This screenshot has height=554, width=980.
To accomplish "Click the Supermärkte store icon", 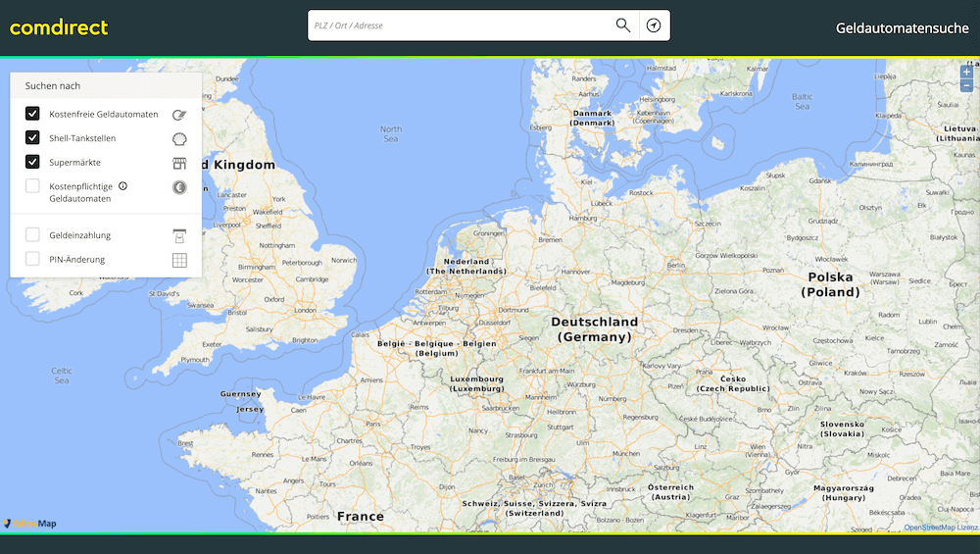I will (x=179, y=163).
